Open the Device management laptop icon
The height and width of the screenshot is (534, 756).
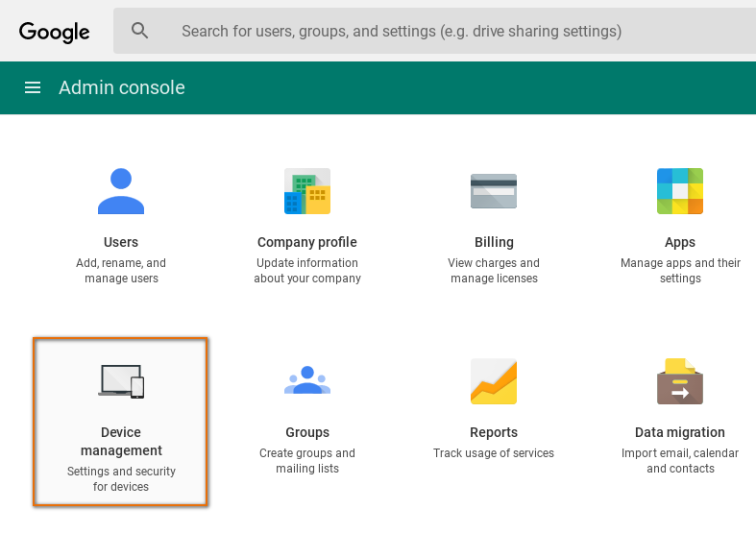pyautogui.click(x=121, y=381)
